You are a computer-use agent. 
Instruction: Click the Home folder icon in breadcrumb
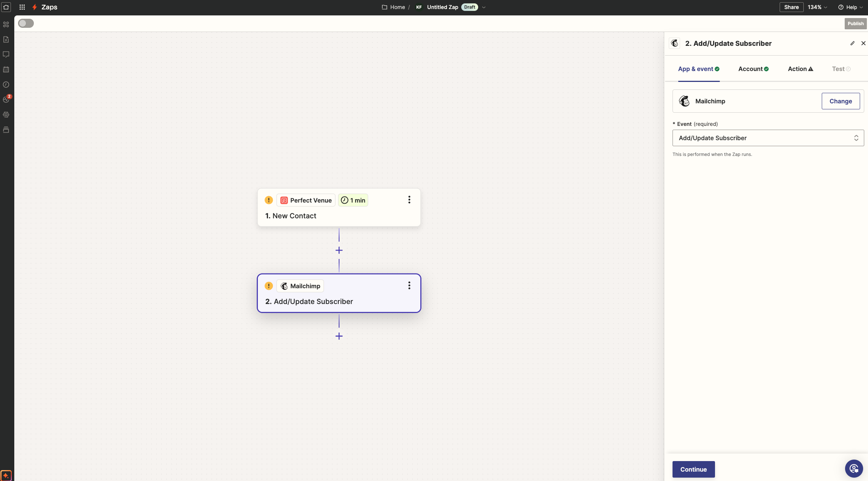point(385,7)
